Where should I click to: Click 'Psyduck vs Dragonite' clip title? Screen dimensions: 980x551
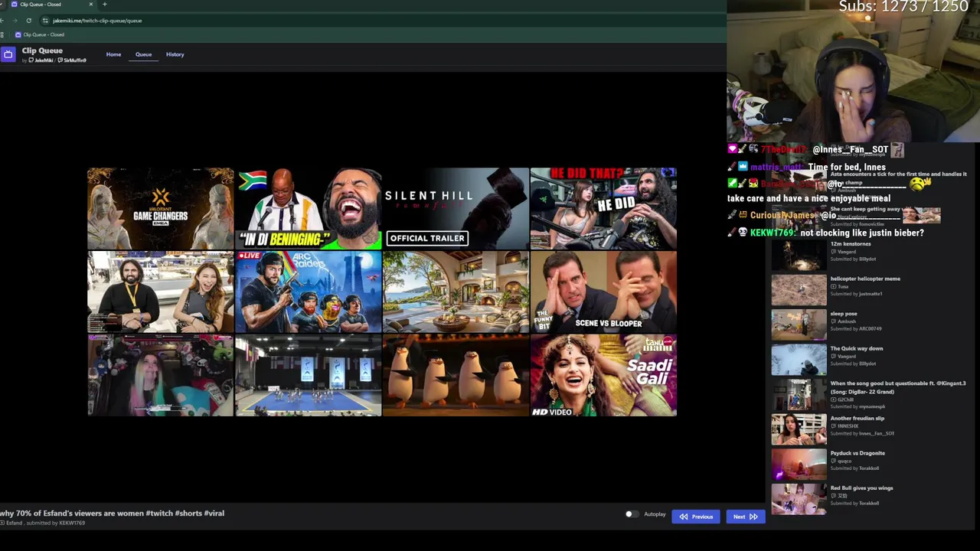(x=857, y=453)
